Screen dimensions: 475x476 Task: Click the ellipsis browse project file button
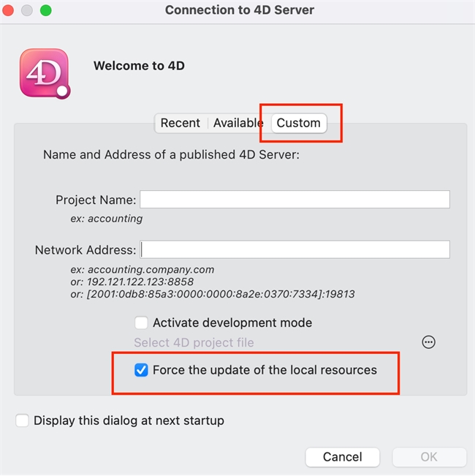[429, 342]
